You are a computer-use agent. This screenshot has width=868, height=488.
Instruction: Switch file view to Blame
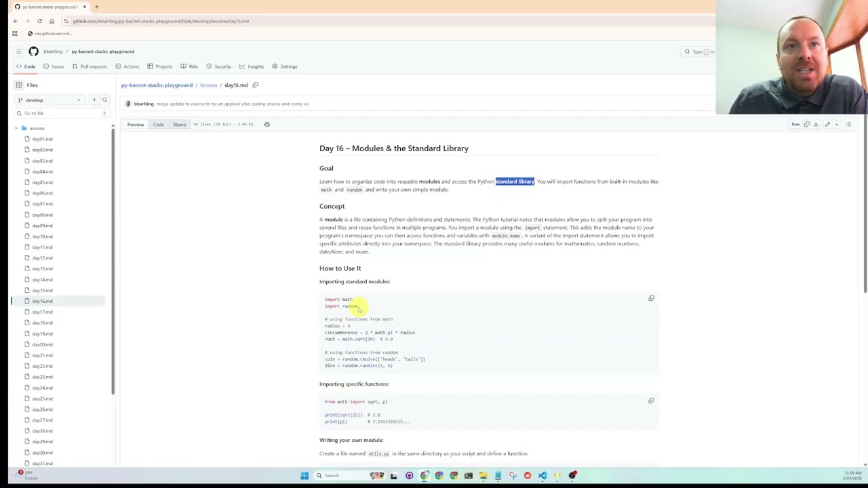tap(180, 124)
